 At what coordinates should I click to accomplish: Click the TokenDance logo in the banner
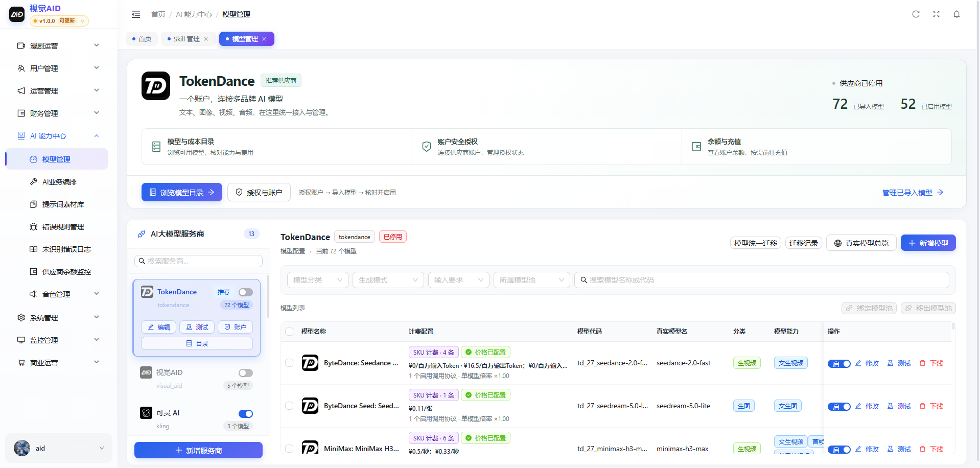(x=156, y=86)
